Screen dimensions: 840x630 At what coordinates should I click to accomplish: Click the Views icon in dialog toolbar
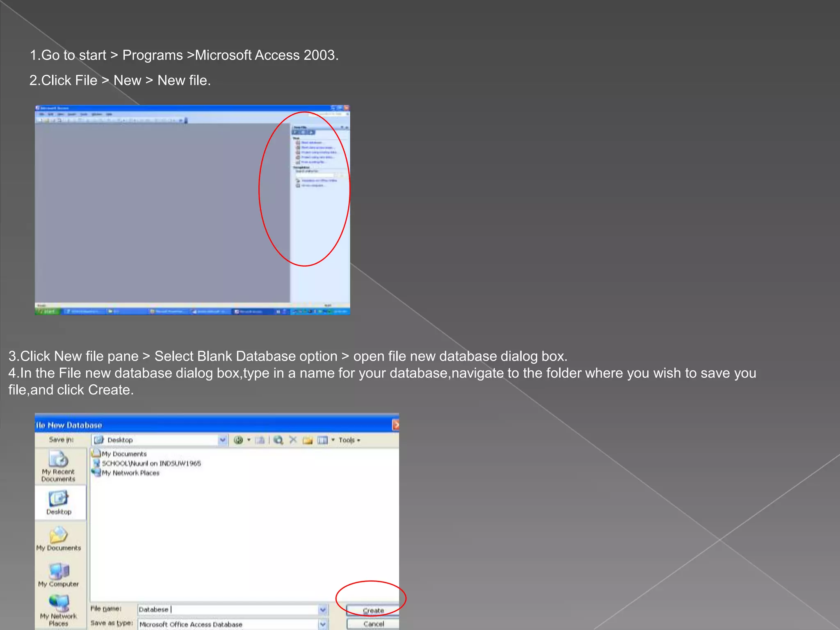323,440
